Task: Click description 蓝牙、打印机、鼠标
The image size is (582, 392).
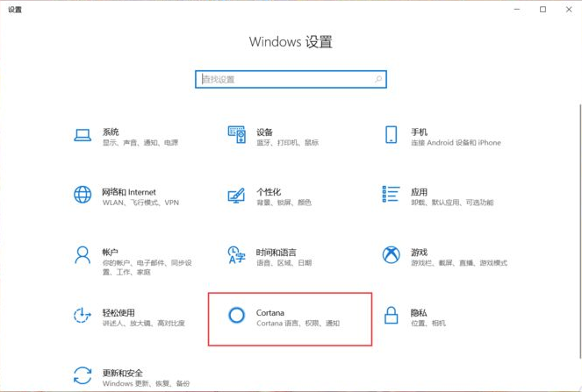Action: tap(288, 143)
